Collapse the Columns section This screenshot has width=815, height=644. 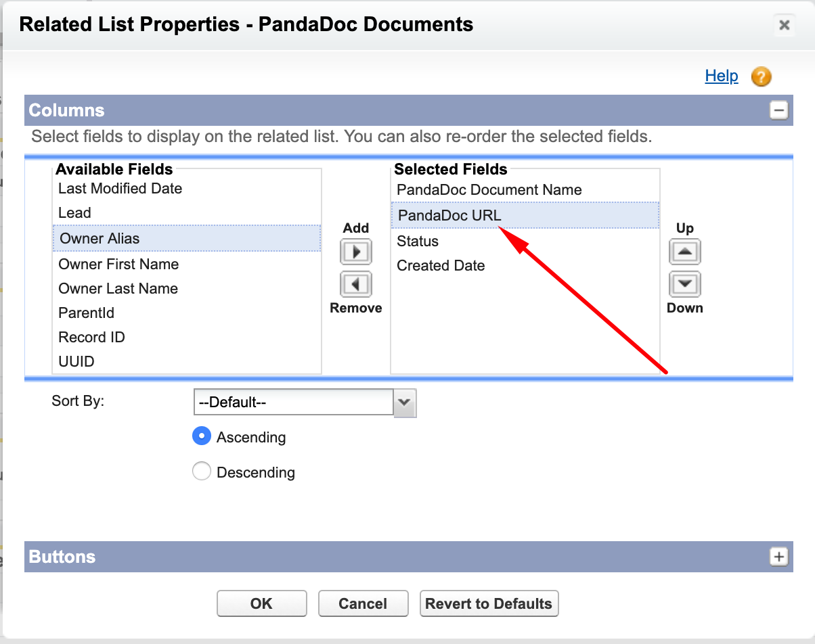(779, 110)
